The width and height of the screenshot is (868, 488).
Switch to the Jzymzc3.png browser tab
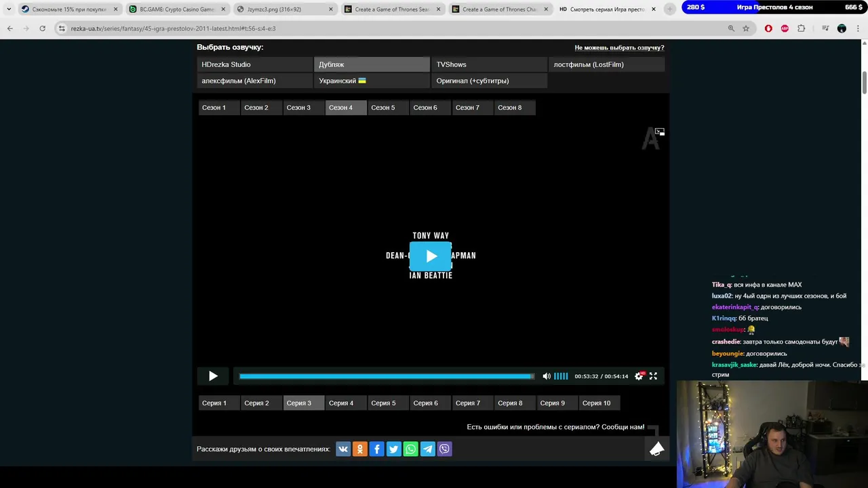[285, 9]
